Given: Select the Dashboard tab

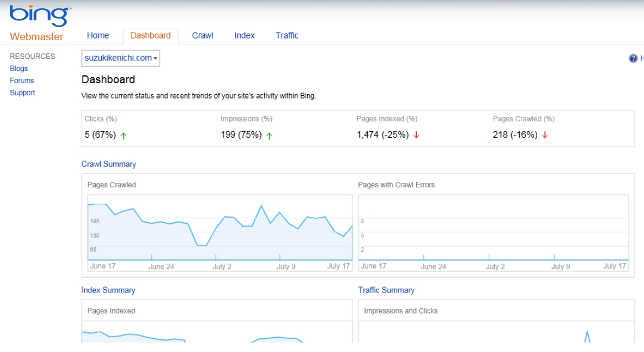Looking at the screenshot, I should (150, 35).
